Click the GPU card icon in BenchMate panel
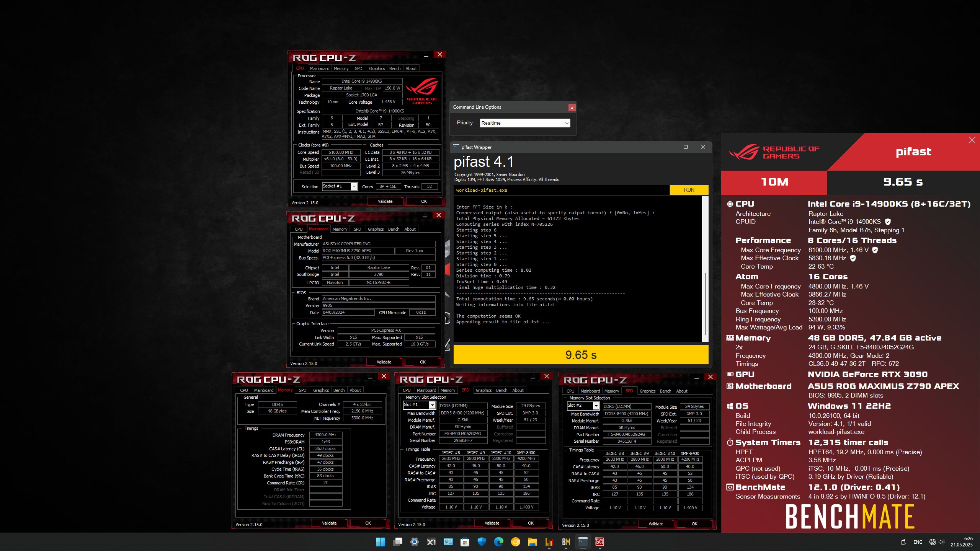Image resolution: width=980 pixels, height=551 pixels. pos(730,374)
